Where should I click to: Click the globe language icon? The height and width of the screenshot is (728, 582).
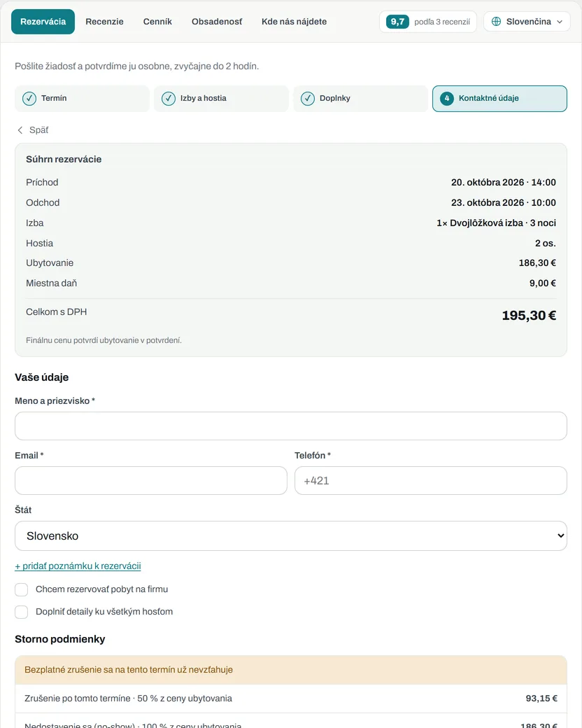click(496, 22)
